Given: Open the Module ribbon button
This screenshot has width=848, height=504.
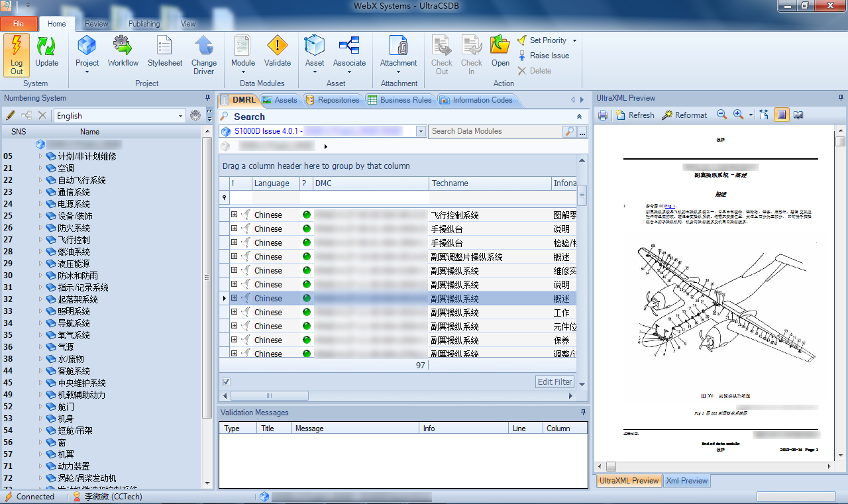Looking at the screenshot, I should click(x=243, y=55).
